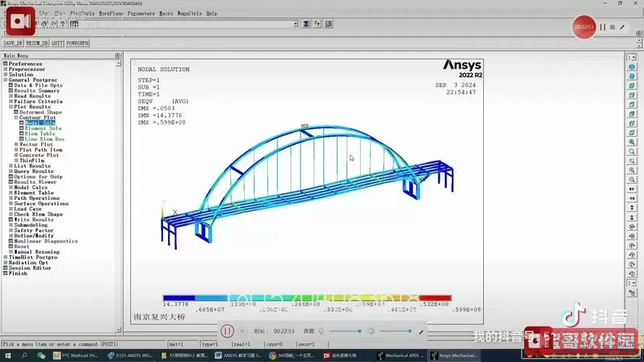Click the Main Menu scroll-down arrow

pos(119,329)
